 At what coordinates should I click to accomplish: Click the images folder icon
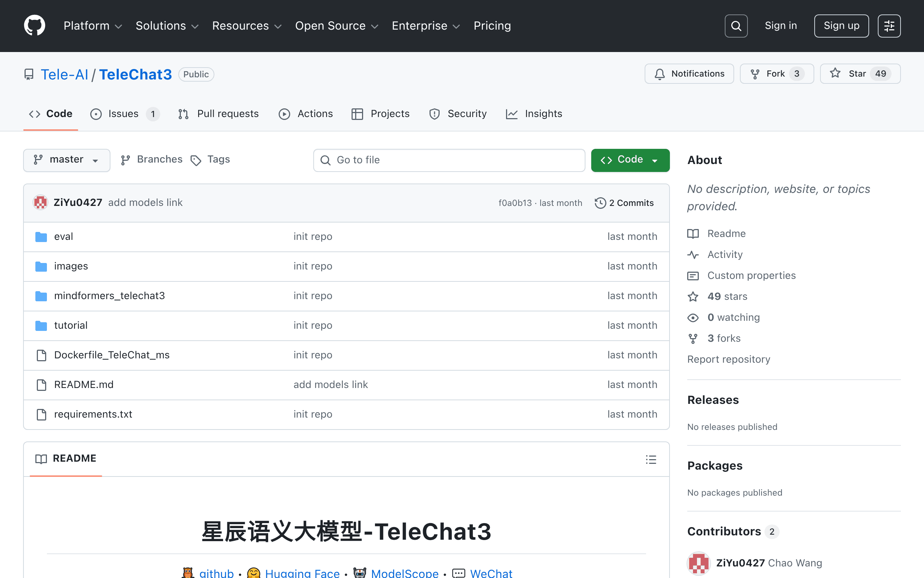coord(41,266)
